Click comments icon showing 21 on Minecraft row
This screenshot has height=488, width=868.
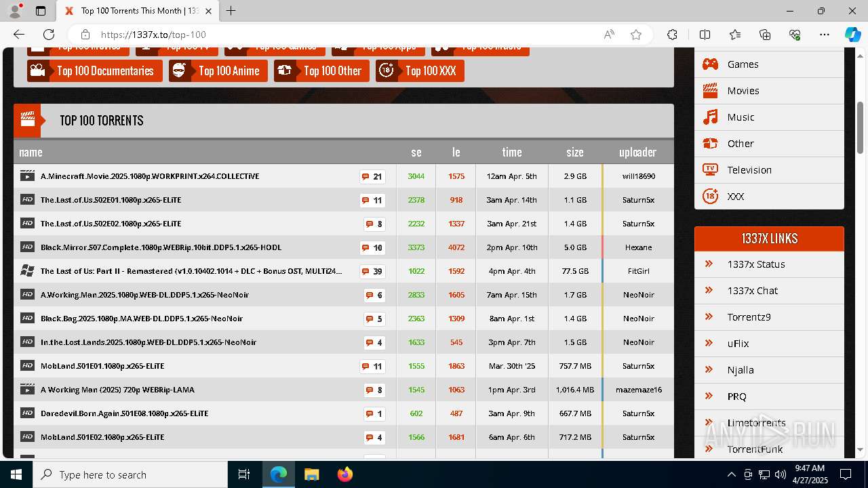[372, 176]
